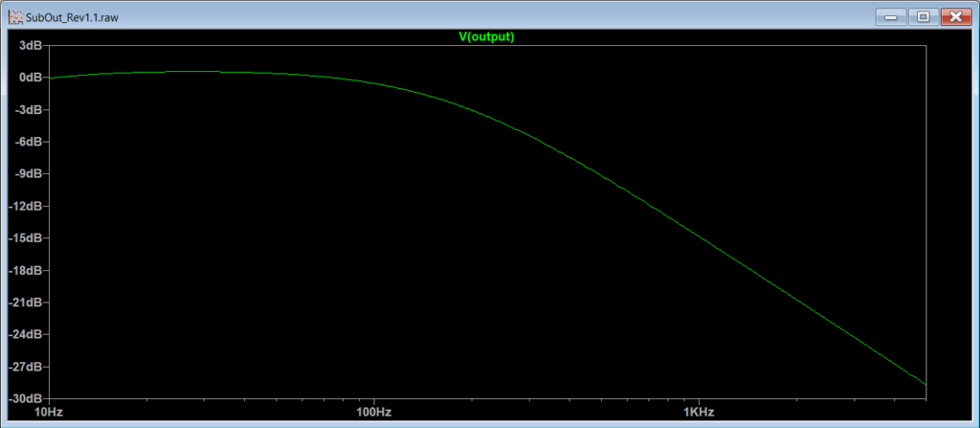Click the 10Hz frequency axis label
Image resolution: width=980 pixels, height=428 pixels.
coord(50,413)
